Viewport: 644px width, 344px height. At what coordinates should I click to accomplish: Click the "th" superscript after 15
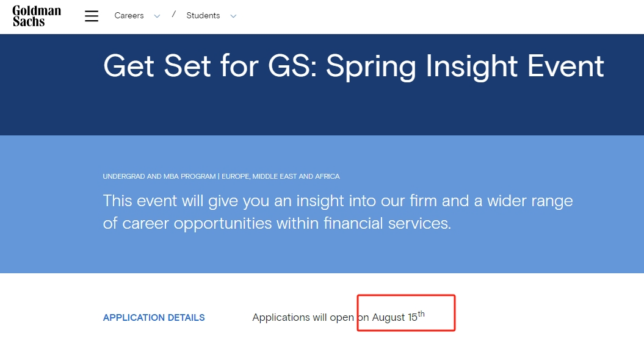(421, 314)
